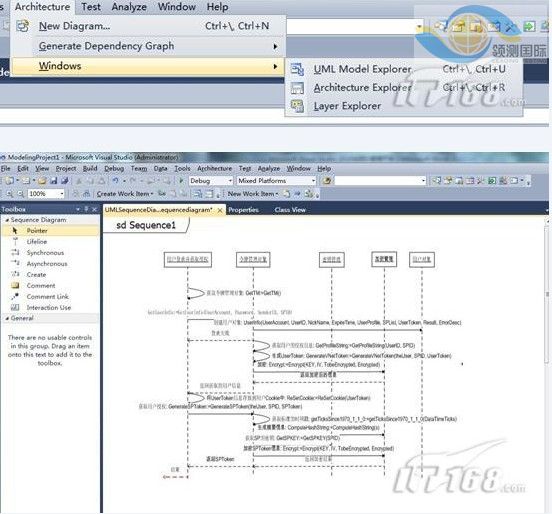
Task: Open the Test menu in top menu bar
Action: tap(91, 7)
